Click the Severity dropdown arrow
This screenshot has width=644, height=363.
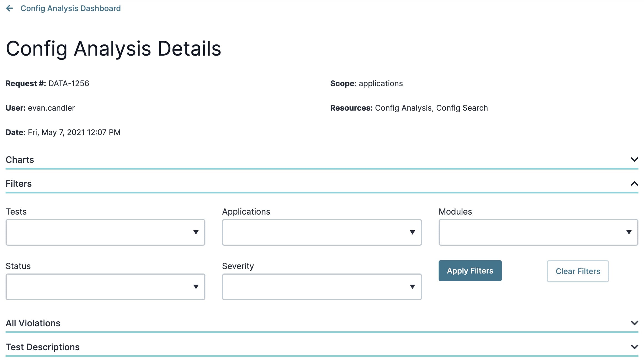[x=412, y=287]
